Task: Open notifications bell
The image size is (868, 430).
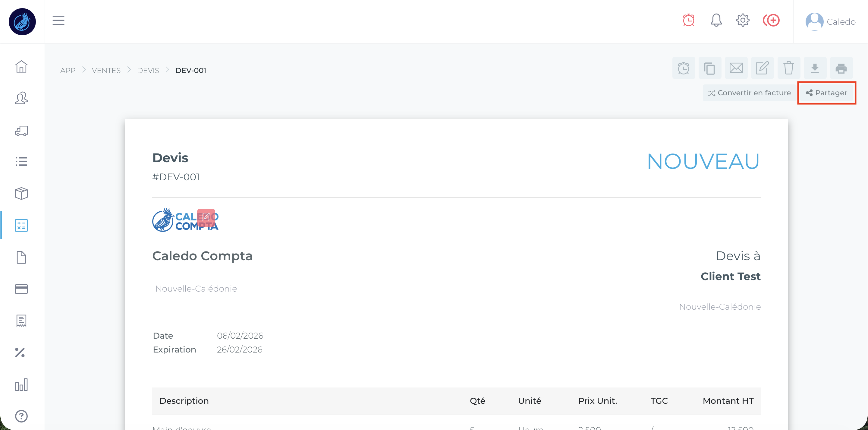Action: (716, 20)
